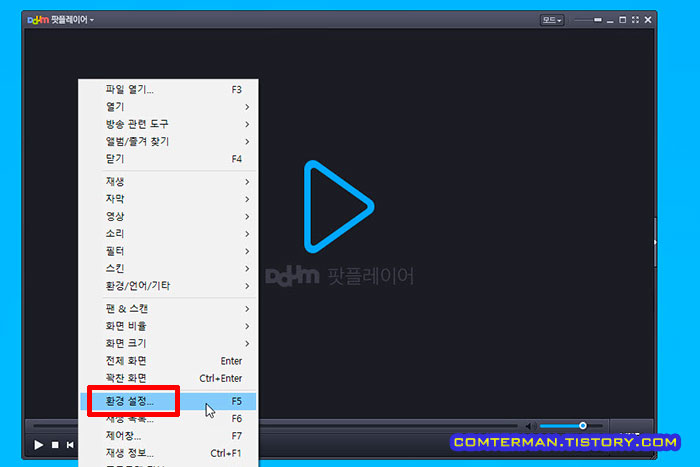Mute audio via the speaker icon
The image size is (700, 467).
click(530, 426)
